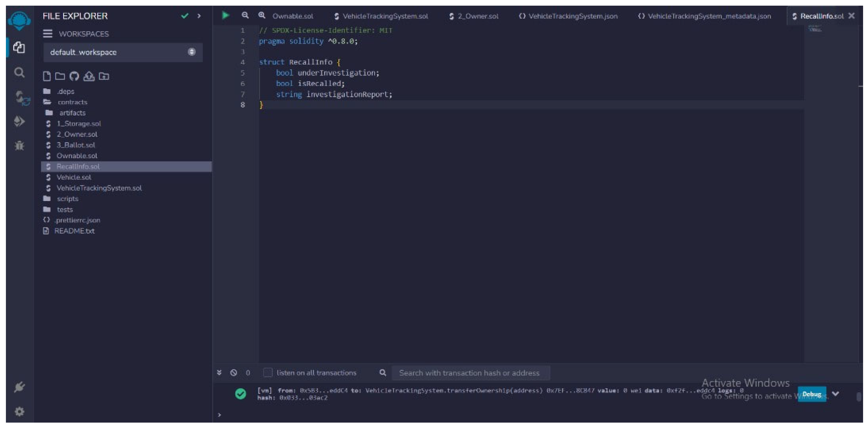The image size is (868, 429).
Task: Open Deploy & run transactions icon
Action: click(x=19, y=121)
